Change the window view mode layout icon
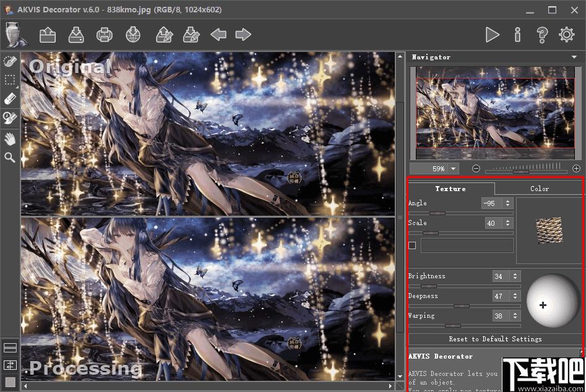Viewport: 586px width, 392px height. click(10, 348)
